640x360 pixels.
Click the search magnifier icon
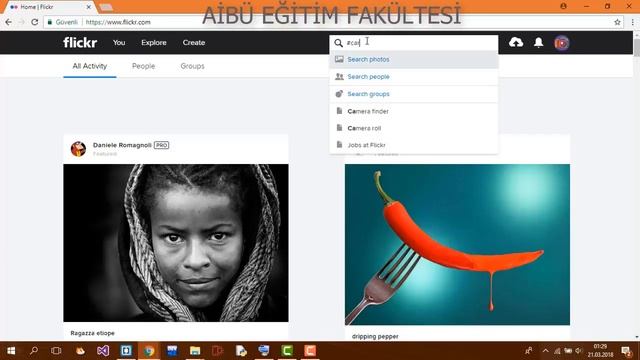click(338, 43)
